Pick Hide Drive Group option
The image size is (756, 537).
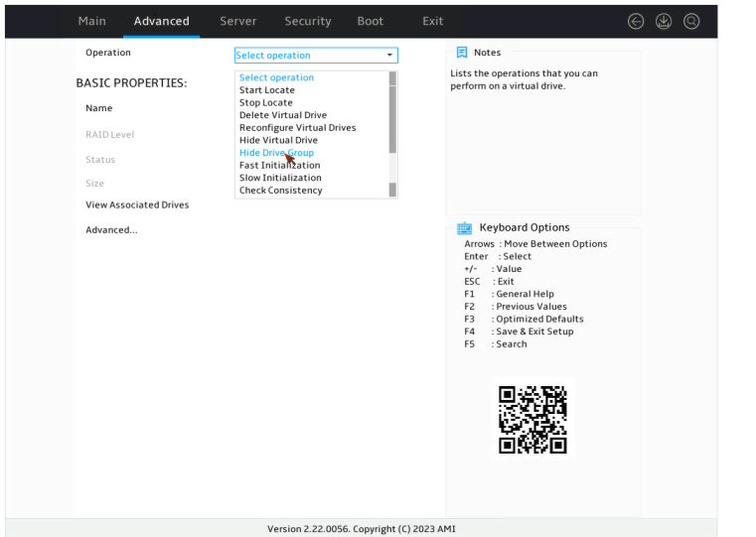[276, 153]
